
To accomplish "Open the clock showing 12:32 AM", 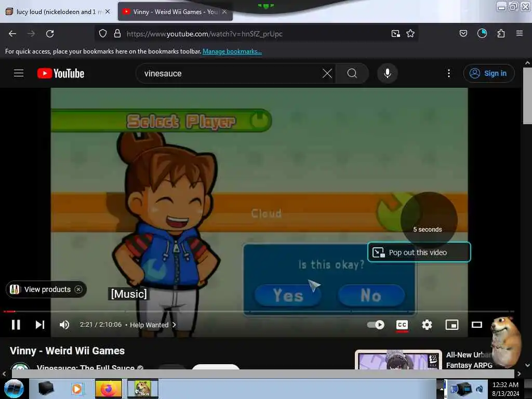I will point(506,389).
